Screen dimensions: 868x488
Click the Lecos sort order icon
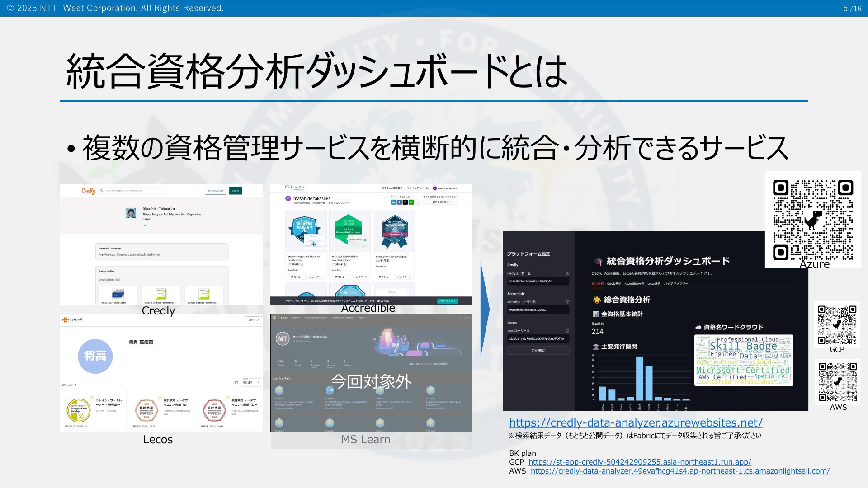[236, 383]
